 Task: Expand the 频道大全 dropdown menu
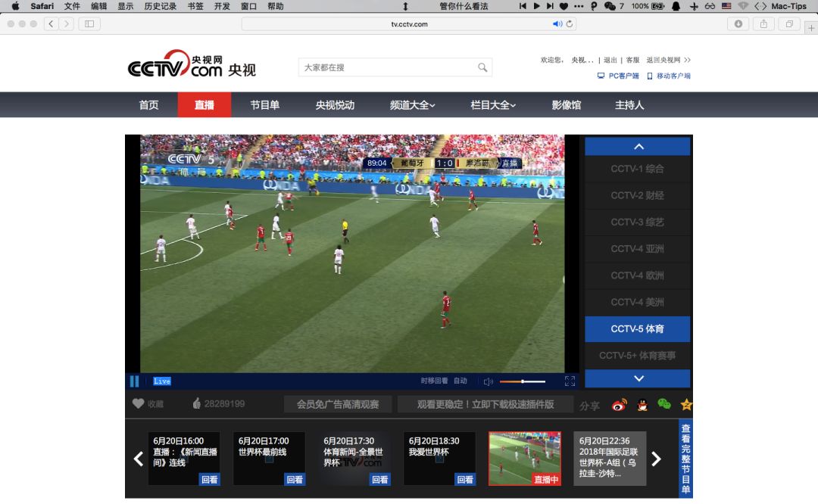click(x=412, y=105)
